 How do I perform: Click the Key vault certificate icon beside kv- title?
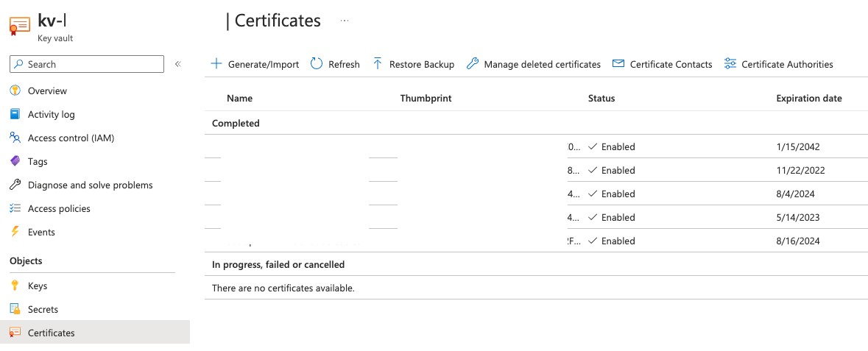pos(20,26)
